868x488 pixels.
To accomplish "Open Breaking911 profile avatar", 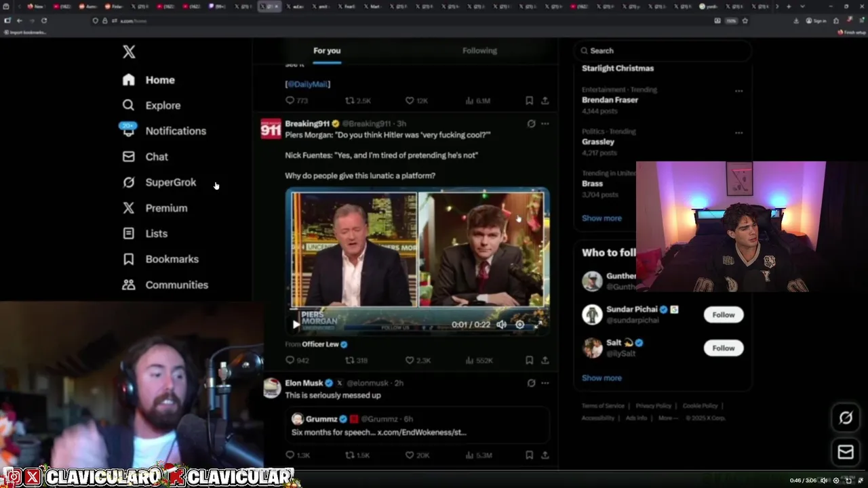I will click(x=271, y=128).
